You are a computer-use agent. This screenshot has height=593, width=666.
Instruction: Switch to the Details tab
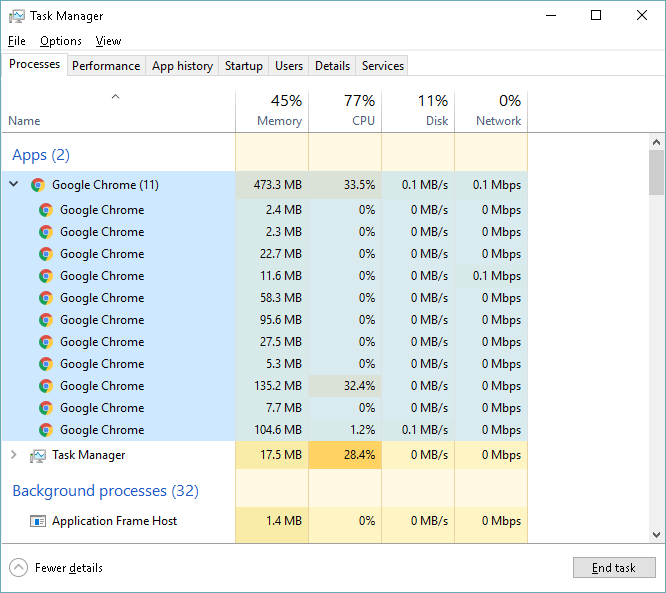coord(333,66)
